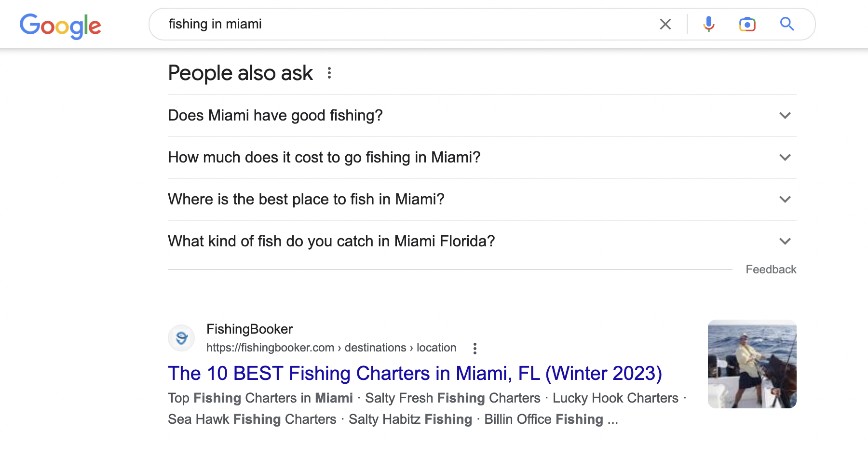The width and height of the screenshot is (868, 458).
Task: Start voice search with microphone icon
Action: [709, 24]
